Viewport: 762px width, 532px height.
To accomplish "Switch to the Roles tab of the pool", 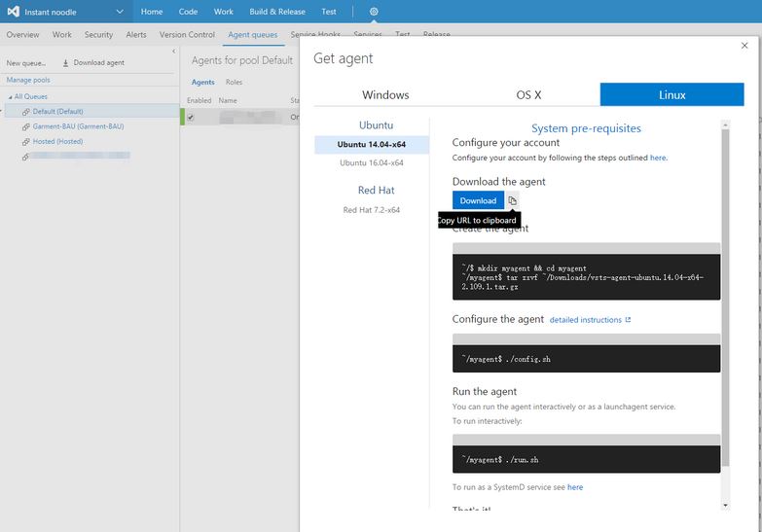I will point(234,82).
